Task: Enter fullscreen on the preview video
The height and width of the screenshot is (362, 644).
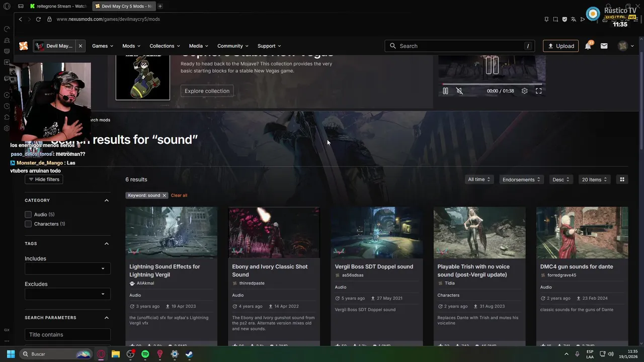Action: click(x=538, y=91)
